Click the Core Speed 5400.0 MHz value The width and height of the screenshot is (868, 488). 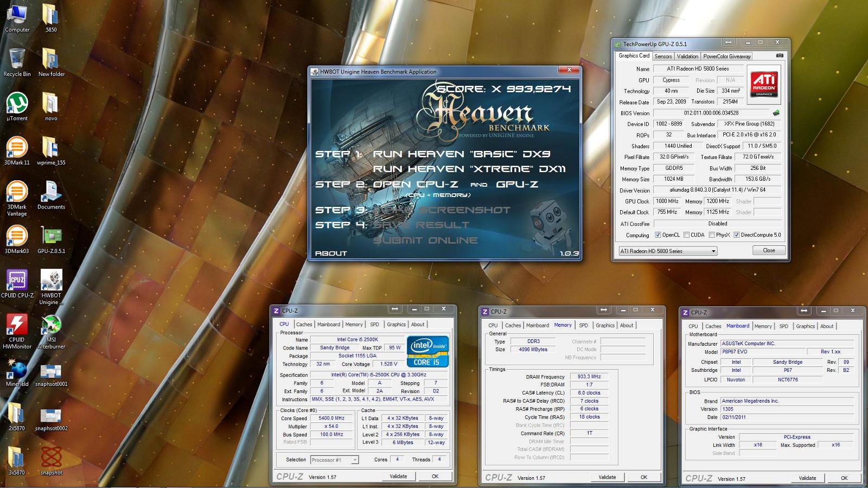pyautogui.click(x=331, y=419)
